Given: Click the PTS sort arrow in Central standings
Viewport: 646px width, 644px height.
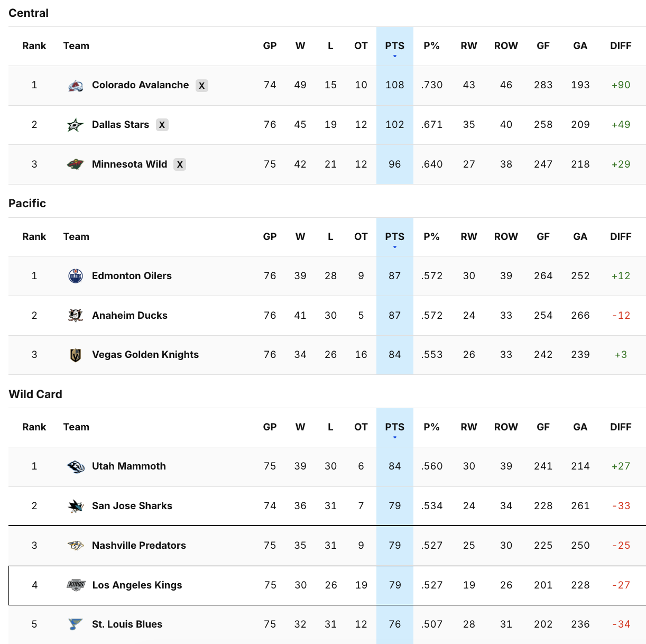Looking at the screenshot, I should pos(394,54).
